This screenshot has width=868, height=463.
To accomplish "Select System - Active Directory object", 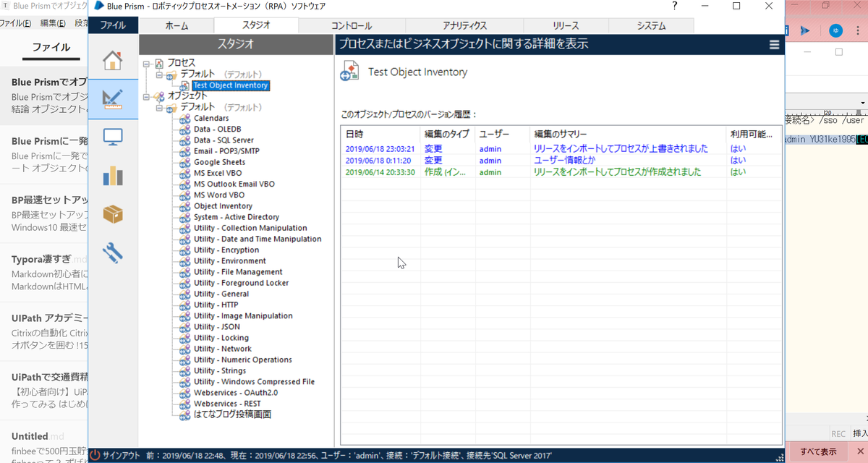I will point(237,217).
